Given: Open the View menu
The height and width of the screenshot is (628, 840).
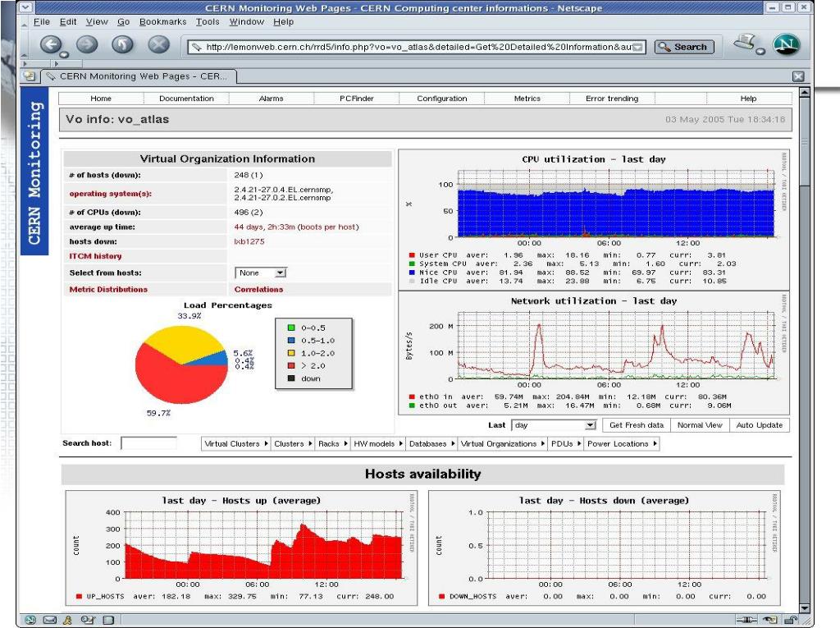Looking at the screenshot, I should click(97, 21).
